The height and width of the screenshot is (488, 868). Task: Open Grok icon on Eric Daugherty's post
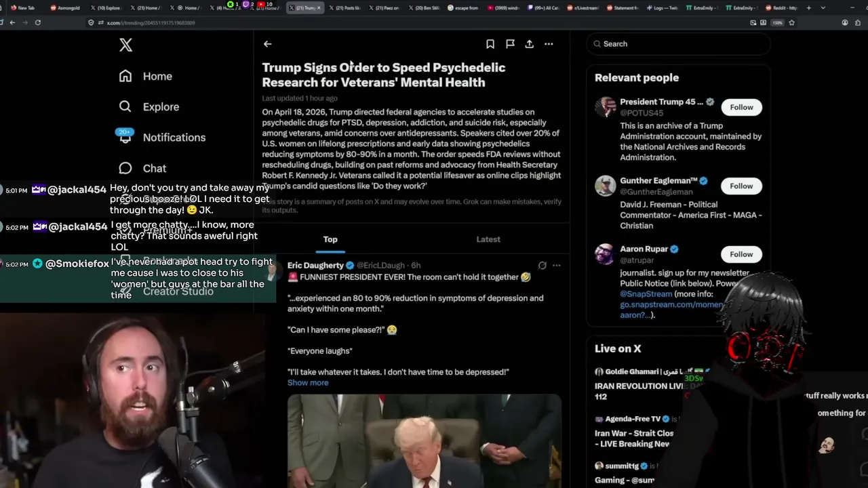(542, 266)
